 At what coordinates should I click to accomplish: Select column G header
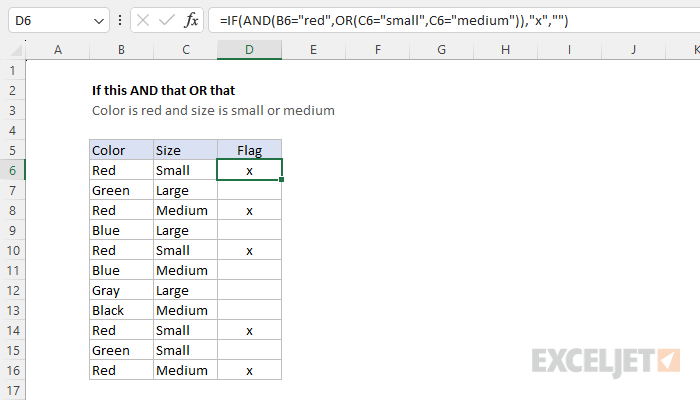coord(441,50)
